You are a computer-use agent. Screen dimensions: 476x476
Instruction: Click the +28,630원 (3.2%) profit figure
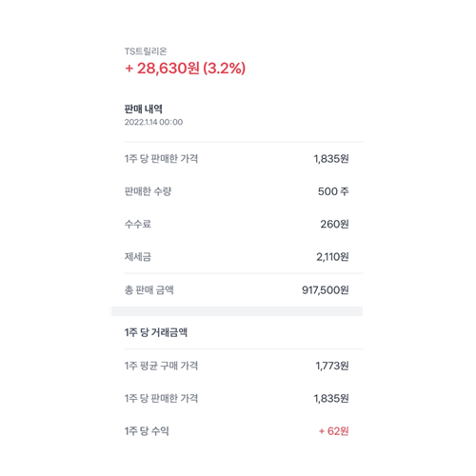pyautogui.click(x=186, y=68)
